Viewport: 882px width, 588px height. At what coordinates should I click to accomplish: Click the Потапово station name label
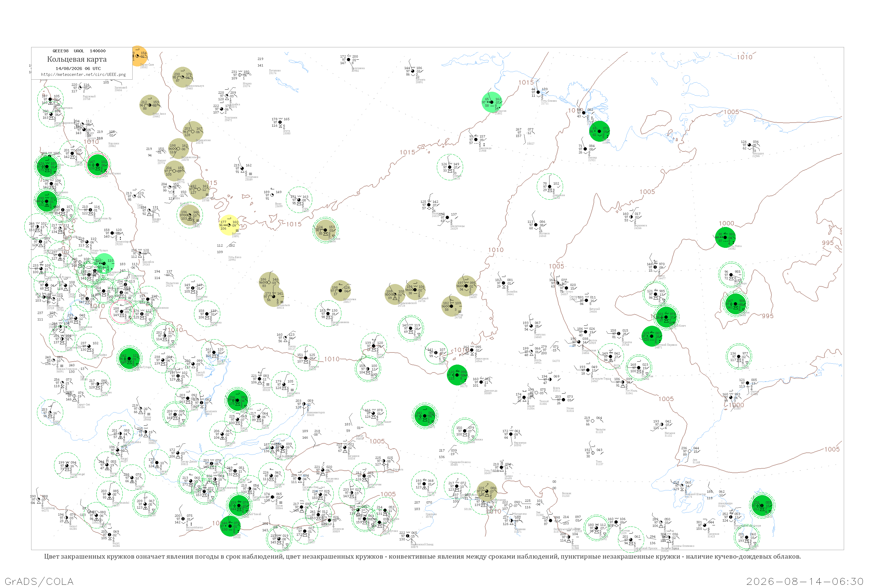click(x=275, y=71)
